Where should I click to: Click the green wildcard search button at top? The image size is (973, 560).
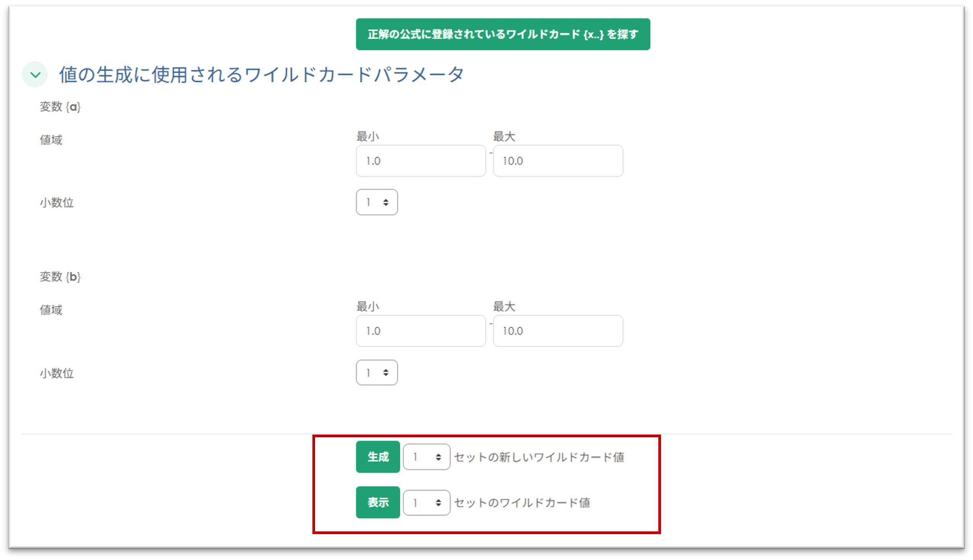[x=502, y=34]
